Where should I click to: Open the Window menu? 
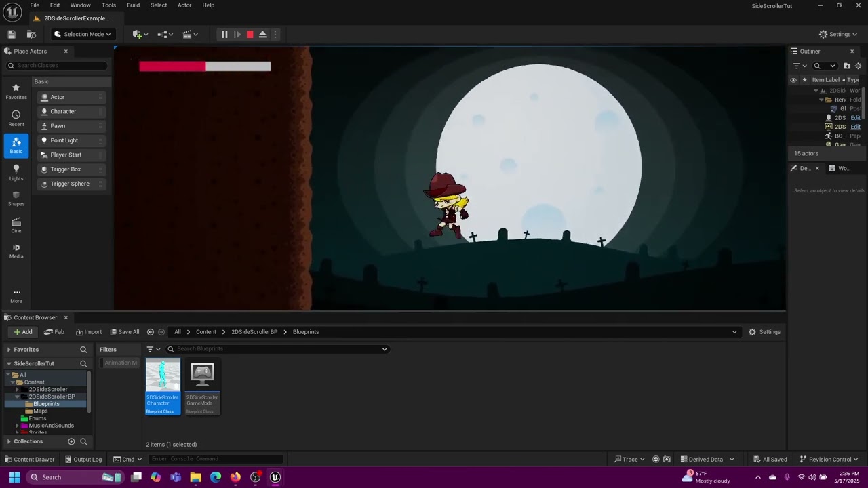80,5
